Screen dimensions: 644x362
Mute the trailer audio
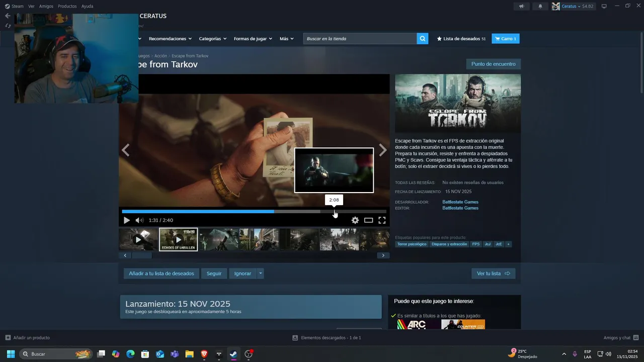(139, 220)
